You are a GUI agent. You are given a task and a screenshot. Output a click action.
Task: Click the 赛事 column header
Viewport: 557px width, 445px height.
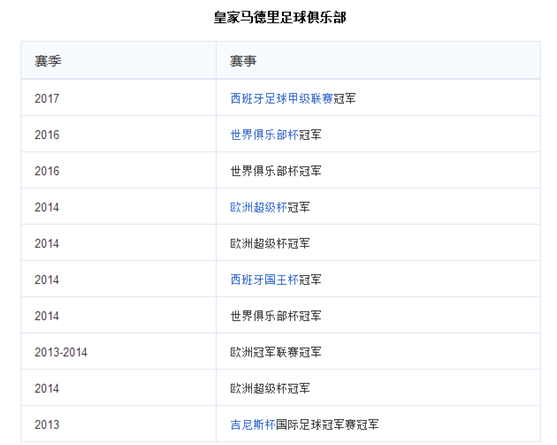coord(243,61)
